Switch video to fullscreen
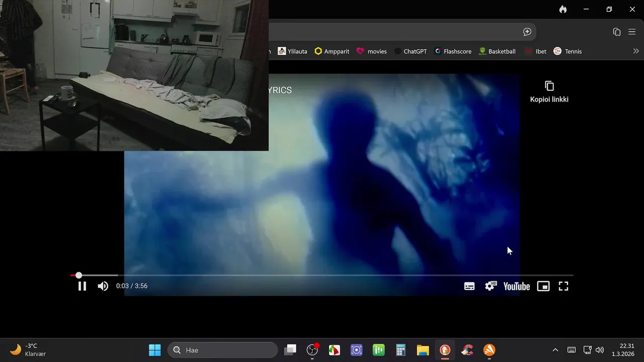 [563, 286]
